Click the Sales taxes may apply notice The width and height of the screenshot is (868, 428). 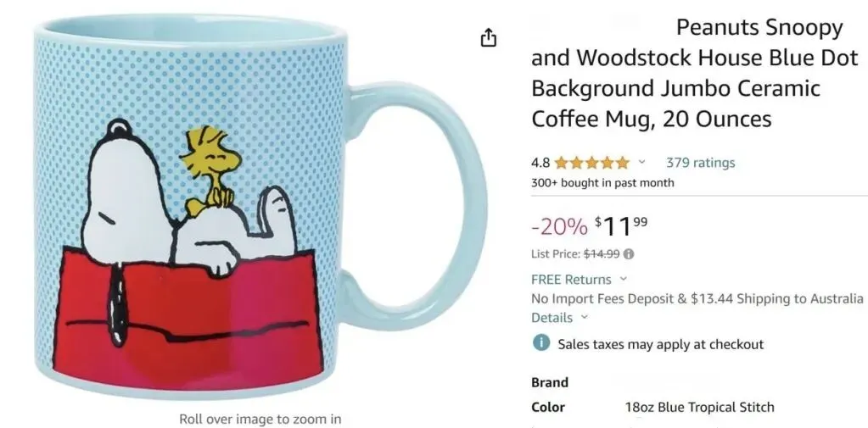point(660,344)
